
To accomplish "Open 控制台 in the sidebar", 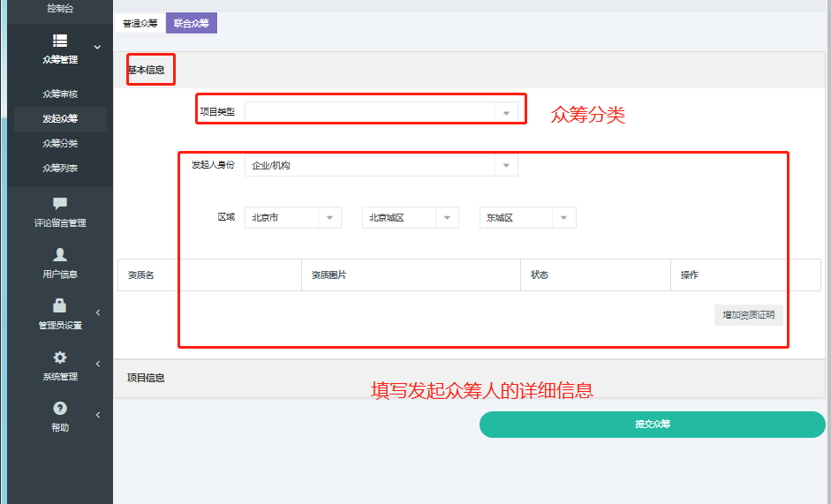I will pyautogui.click(x=60, y=9).
